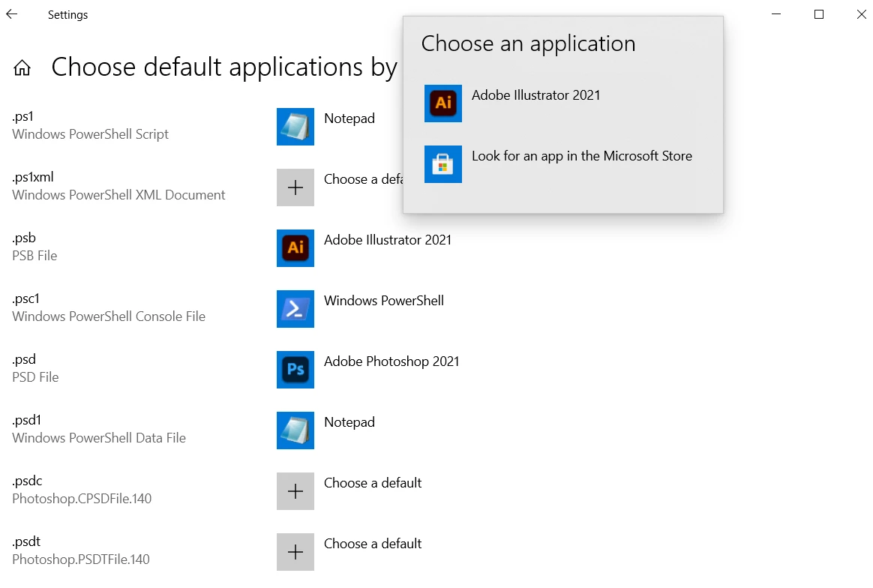Click Adobe Illustrator 2021 label for .psb
This screenshot has height=588, width=873.
click(388, 240)
